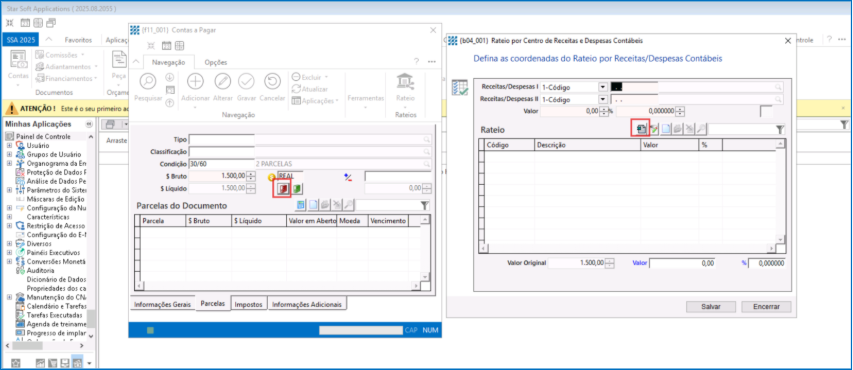853x370 pixels.
Task: Open the Receitas/Despesas II 1-Código dropdown
Action: pos(602,100)
